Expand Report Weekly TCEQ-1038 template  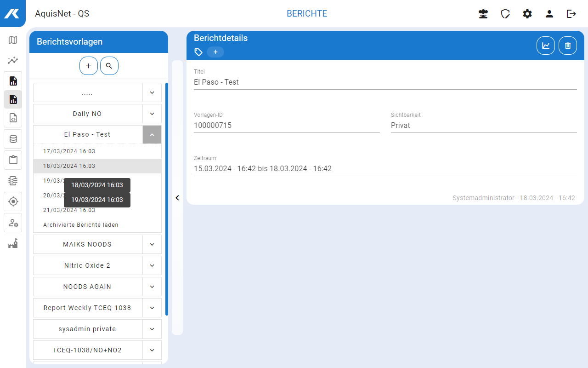click(x=152, y=308)
